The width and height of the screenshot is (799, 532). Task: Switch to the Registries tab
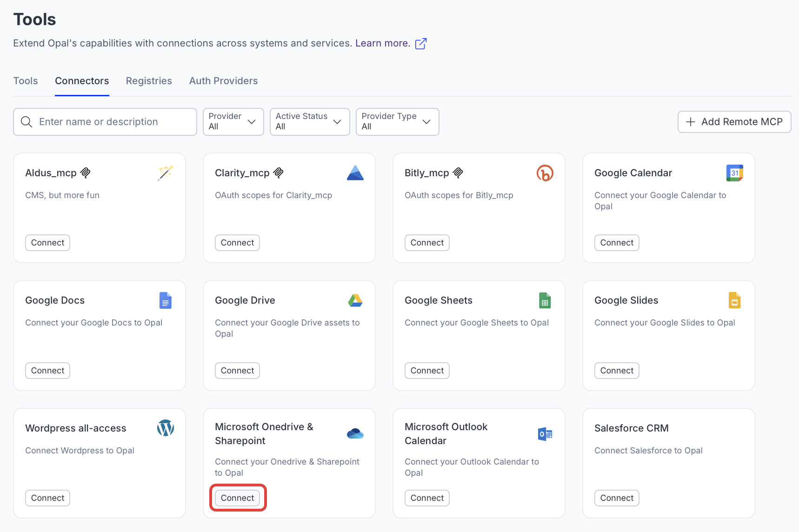pos(149,81)
